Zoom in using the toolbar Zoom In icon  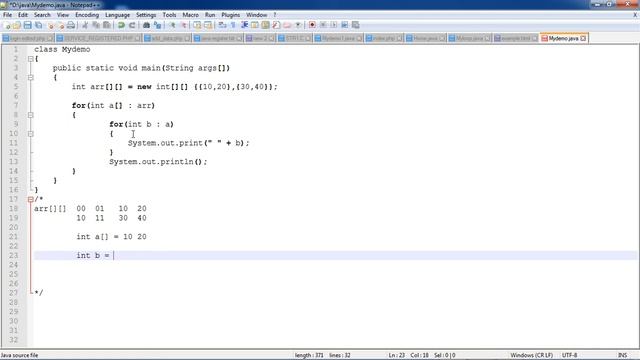coord(173,25)
